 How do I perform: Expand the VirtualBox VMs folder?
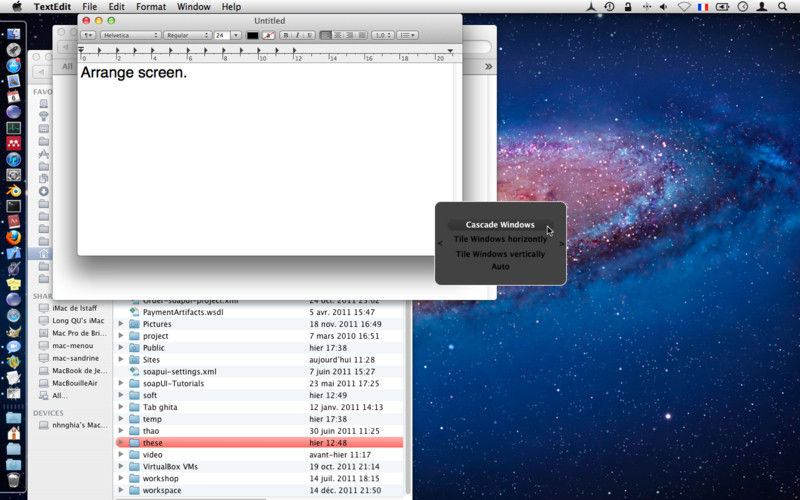coord(121,466)
